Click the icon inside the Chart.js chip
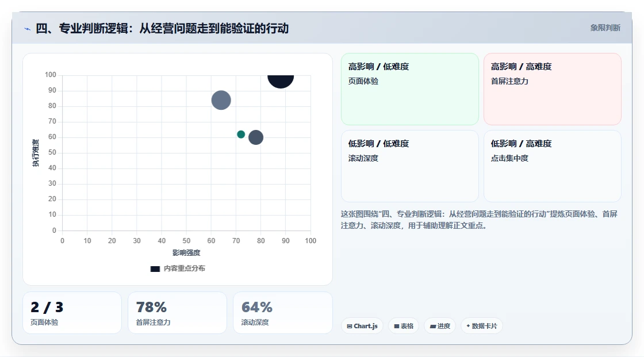 (x=350, y=326)
